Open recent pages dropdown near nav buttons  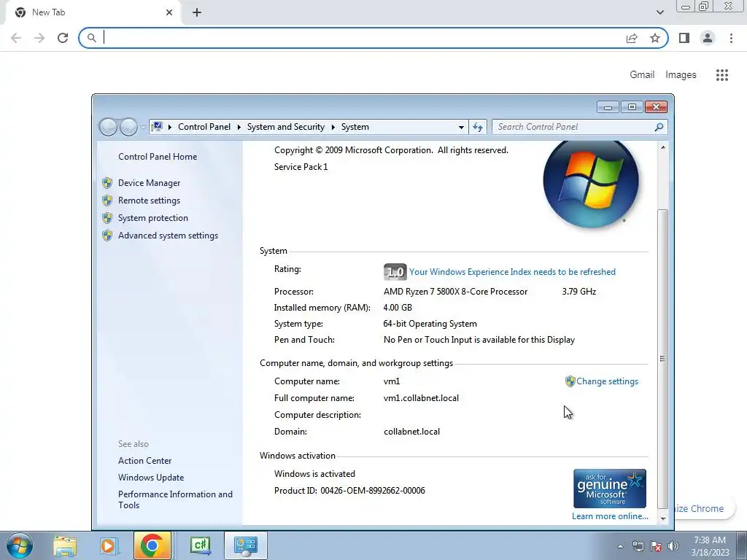coord(143,127)
